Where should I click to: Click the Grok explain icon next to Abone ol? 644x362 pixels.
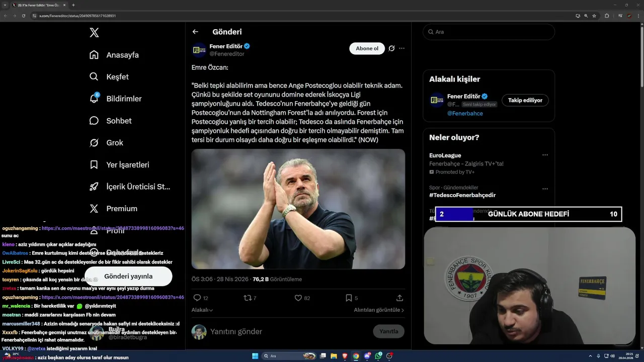(391, 48)
